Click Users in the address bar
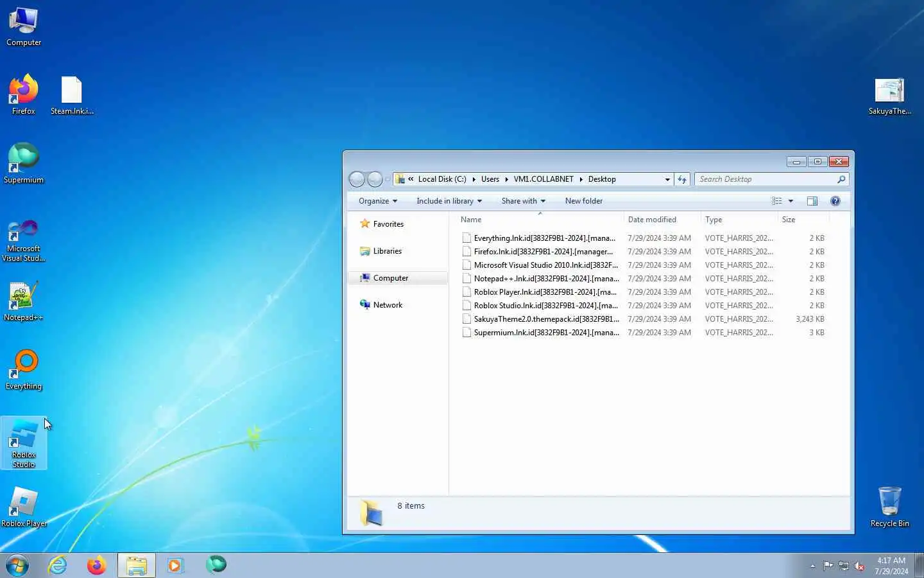This screenshot has height=578, width=924. 490,179
